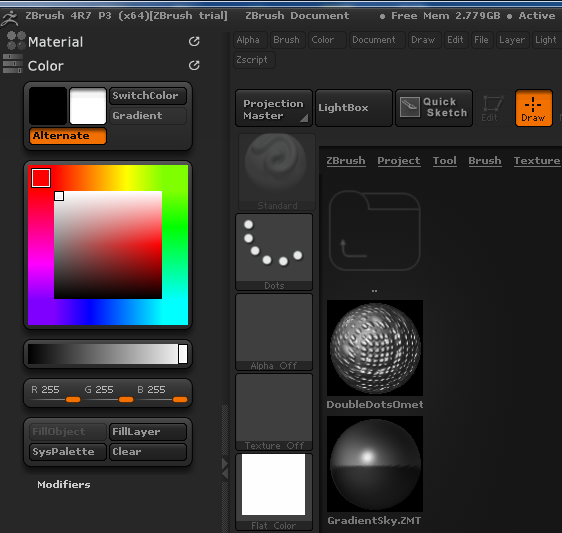562x533 pixels.
Task: Click the Edit mode button
Action: click(x=492, y=108)
